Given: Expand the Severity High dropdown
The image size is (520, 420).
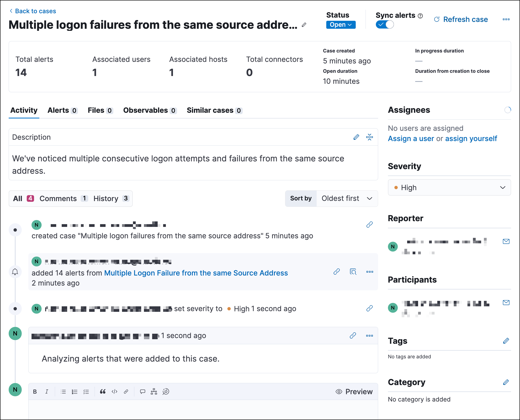Looking at the screenshot, I should 449,187.
